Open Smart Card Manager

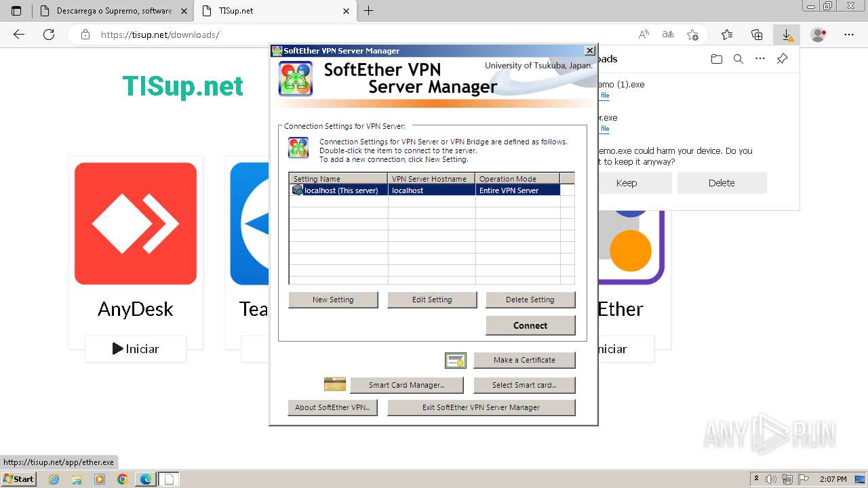coord(407,385)
